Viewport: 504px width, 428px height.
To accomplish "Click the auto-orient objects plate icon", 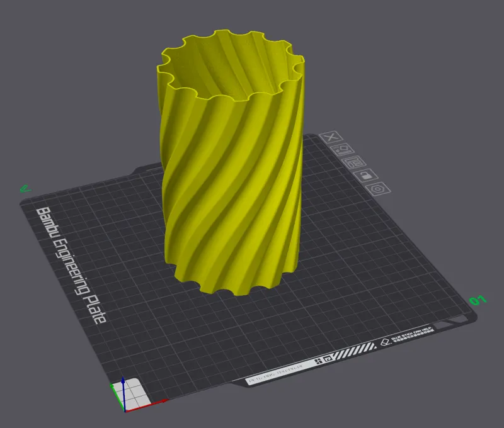I will pos(342,150).
